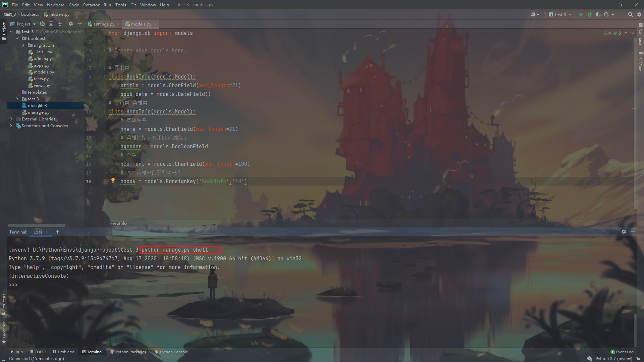Screen dimensions: 644x362
Task: Open the Run tool window button
Action: (x=17, y=352)
